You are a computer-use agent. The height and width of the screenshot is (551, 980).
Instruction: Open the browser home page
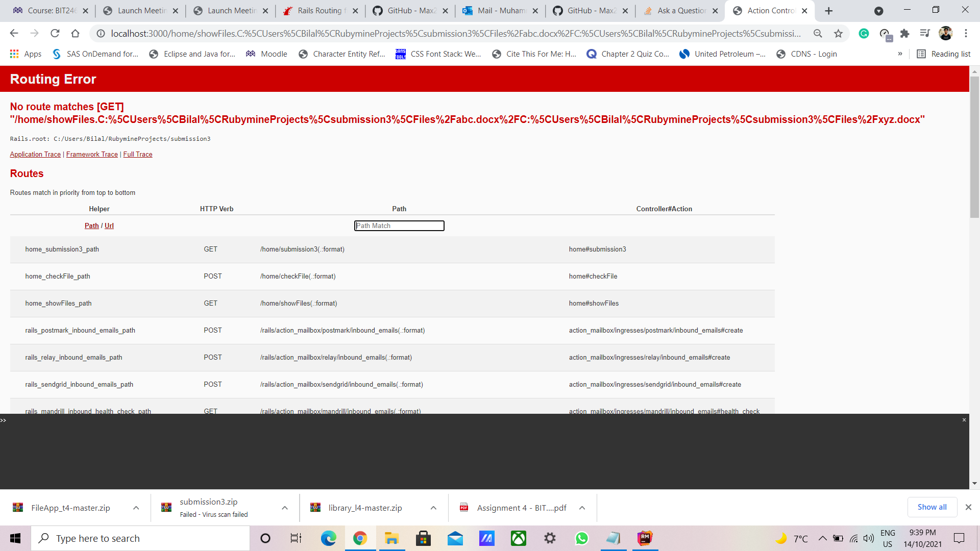click(x=75, y=33)
